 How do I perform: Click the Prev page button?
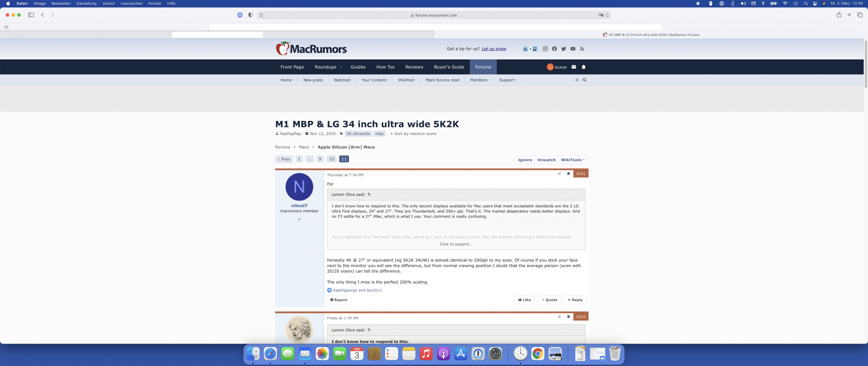pyautogui.click(x=284, y=159)
